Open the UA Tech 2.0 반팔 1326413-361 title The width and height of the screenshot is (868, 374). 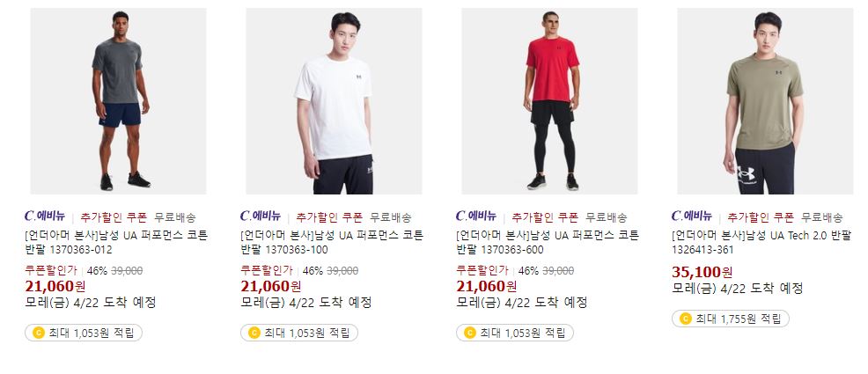tap(761, 242)
